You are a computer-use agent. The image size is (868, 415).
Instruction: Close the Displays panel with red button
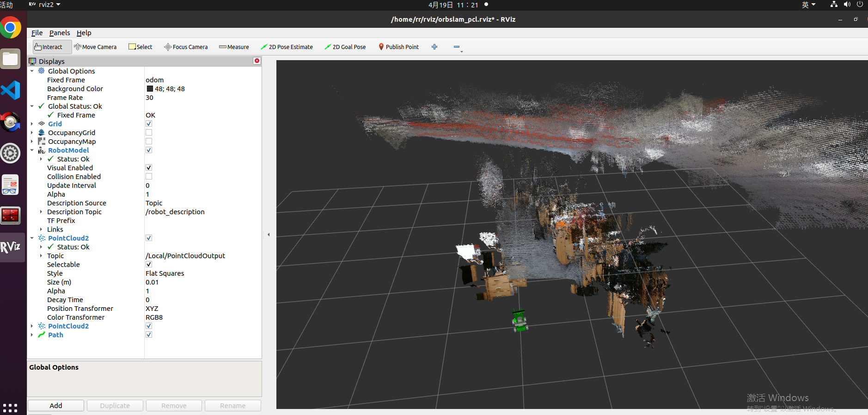(257, 61)
